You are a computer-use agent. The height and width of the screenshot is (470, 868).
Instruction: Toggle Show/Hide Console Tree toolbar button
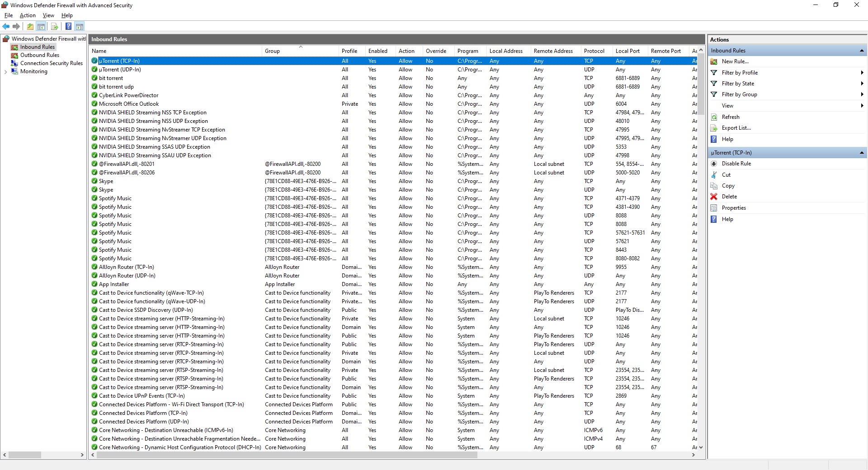(x=41, y=27)
